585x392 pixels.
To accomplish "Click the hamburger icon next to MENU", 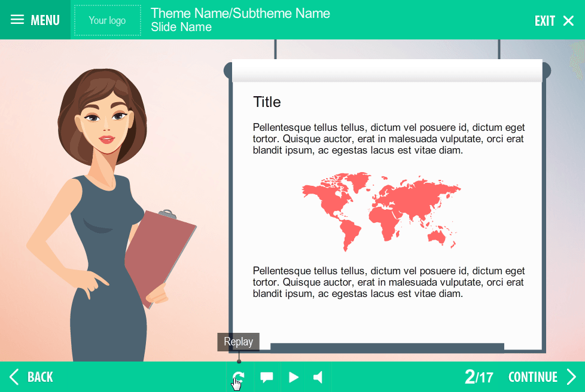I will [x=17, y=19].
